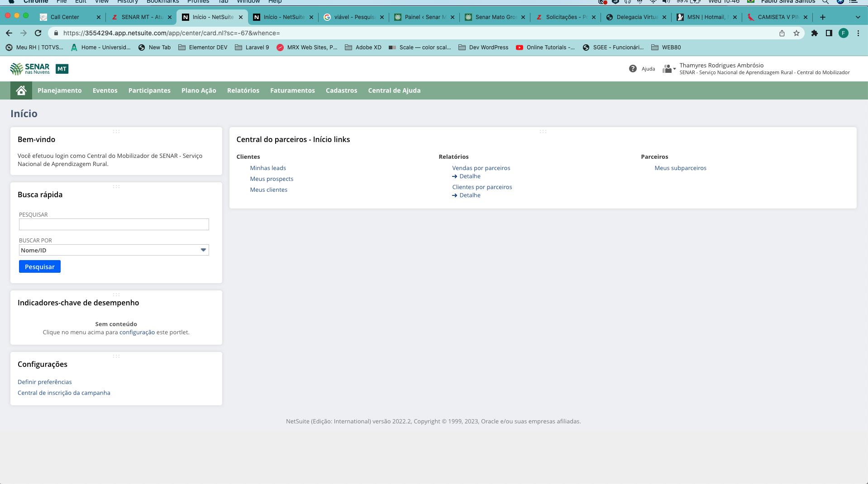Open the Relatórios menu in navbar
The height and width of the screenshot is (484, 868).
(x=243, y=90)
